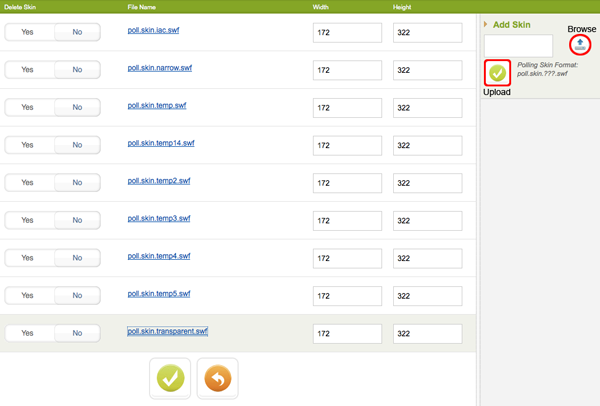Click the poll.skin.transparent.swf link
The width and height of the screenshot is (600, 406).
[x=167, y=331]
